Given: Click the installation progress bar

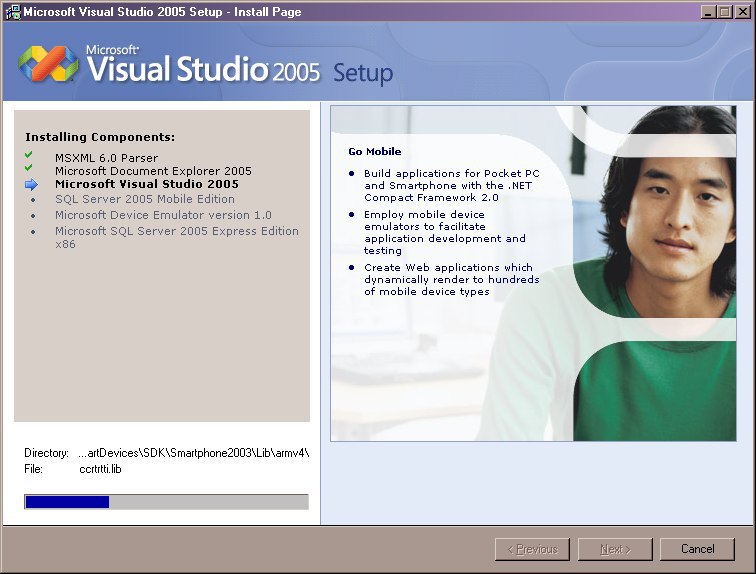Looking at the screenshot, I should click(166, 502).
